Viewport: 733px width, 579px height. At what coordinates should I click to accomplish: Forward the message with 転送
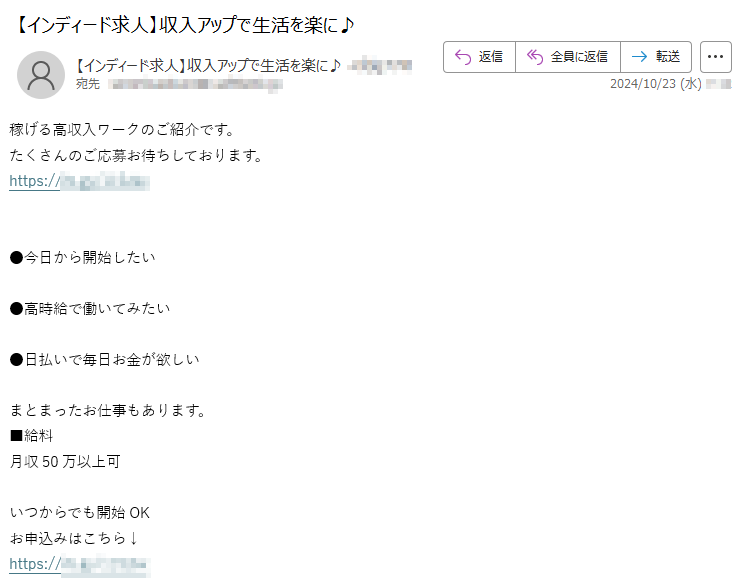coord(656,57)
